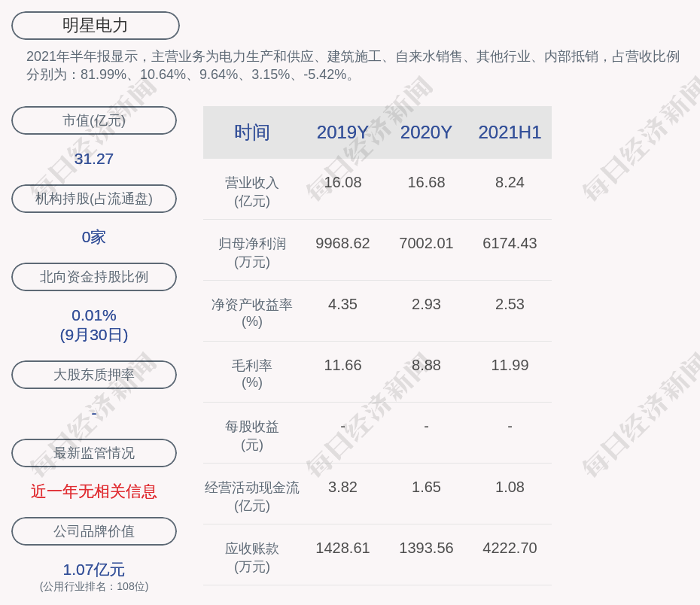Image resolution: width=700 pixels, height=605 pixels.
Task: Click the 0.01% northbound holding value
Action: click(x=94, y=315)
